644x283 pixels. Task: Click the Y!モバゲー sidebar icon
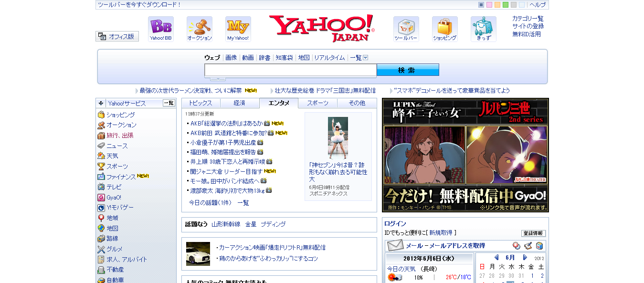tap(101, 208)
